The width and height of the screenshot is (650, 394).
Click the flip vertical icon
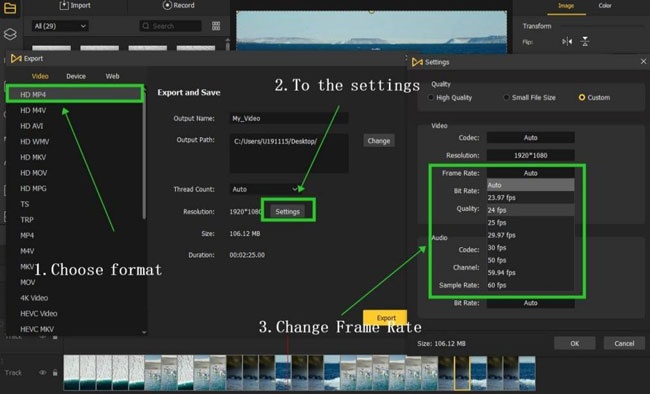[585, 41]
